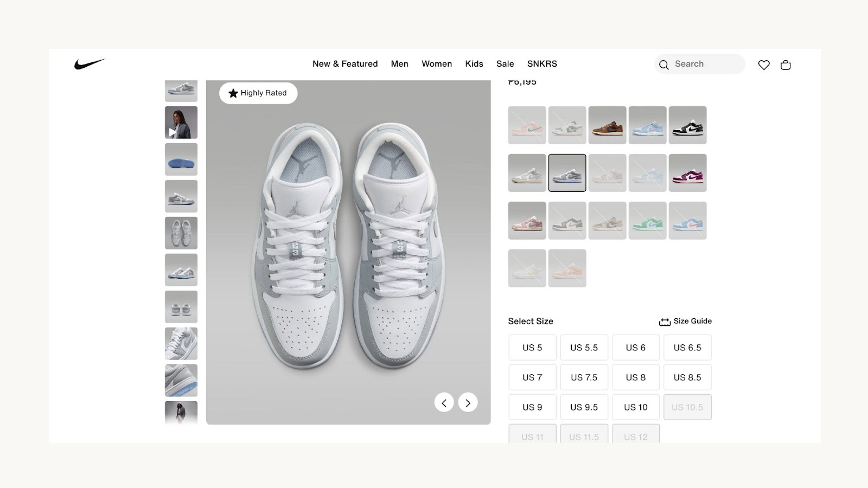Image resolution: width=868 pixels, height=488 pixels.
Task: Choose the blue and red colorway in third row
Action: [x=688, y=221]
